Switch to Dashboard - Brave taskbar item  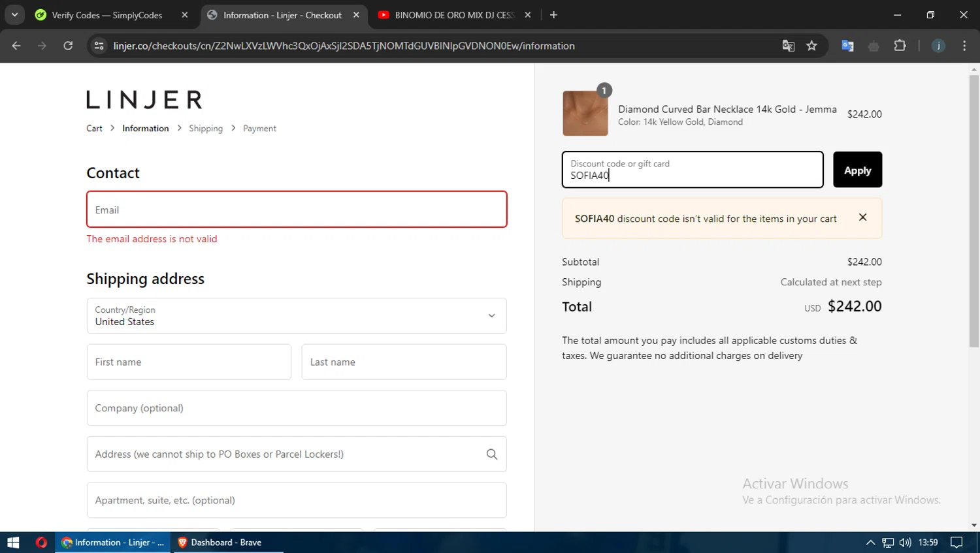[227, 543]
